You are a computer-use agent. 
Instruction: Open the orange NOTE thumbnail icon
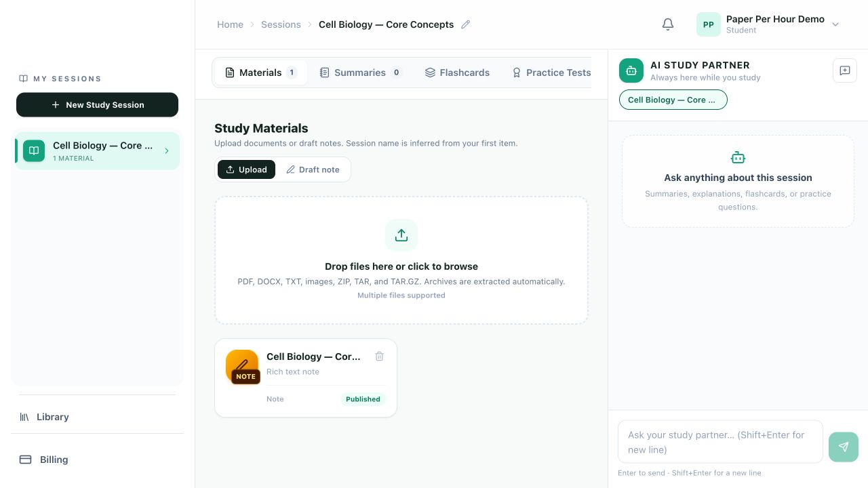[x=242, y=367]
